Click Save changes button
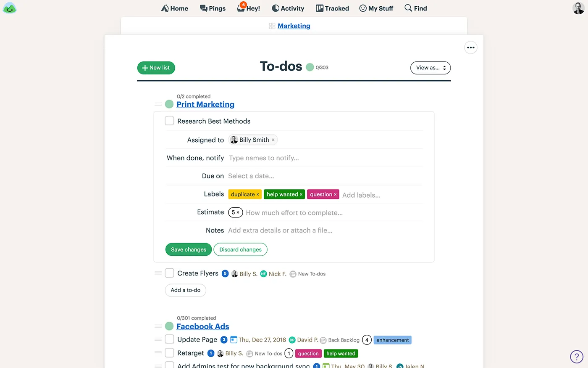Image resolution: width=588 pixels, height=368 pixels. tap(189, 249)
